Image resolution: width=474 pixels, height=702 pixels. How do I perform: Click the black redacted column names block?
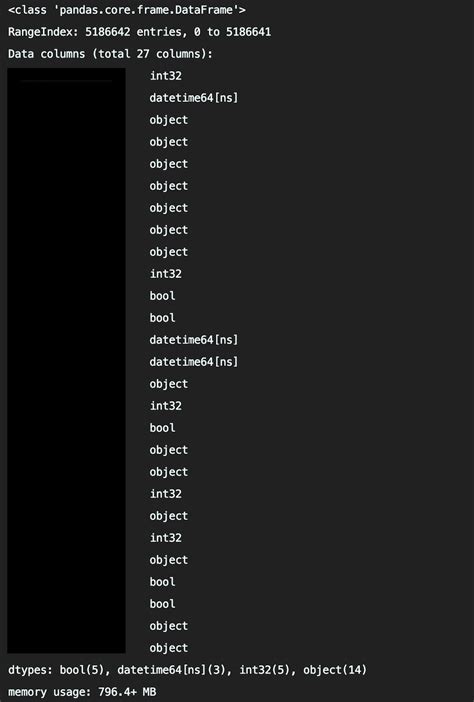[66, 361]
